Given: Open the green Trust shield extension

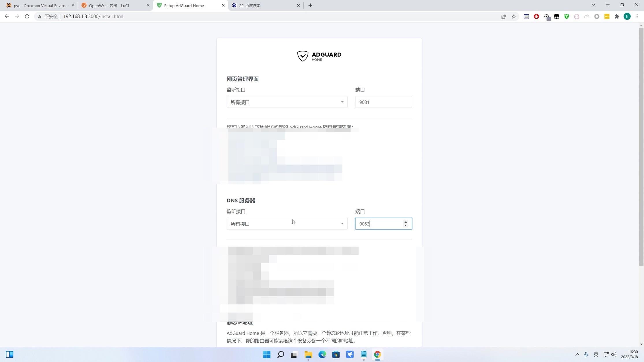Looking at the screenshot, I should [567, 16].
